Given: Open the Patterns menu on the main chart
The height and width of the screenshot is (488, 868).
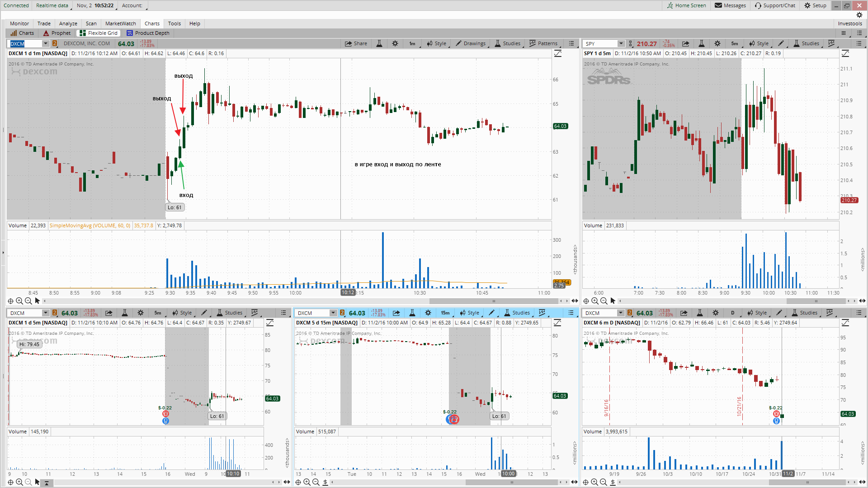Looking at the screenshot, I should click(x=543, y=43).
